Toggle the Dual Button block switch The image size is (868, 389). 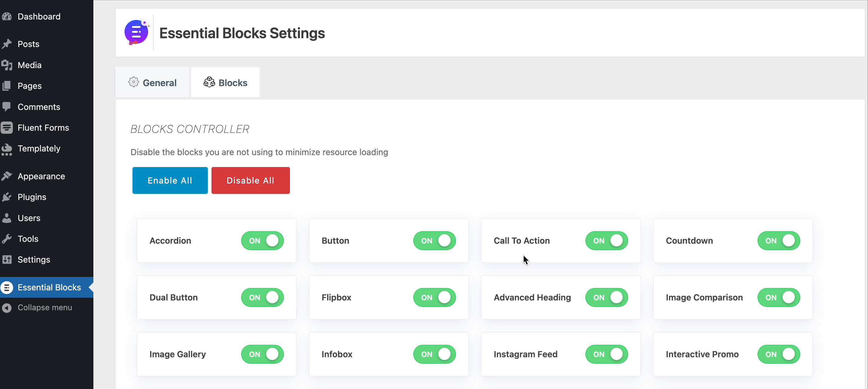(262, 297)
